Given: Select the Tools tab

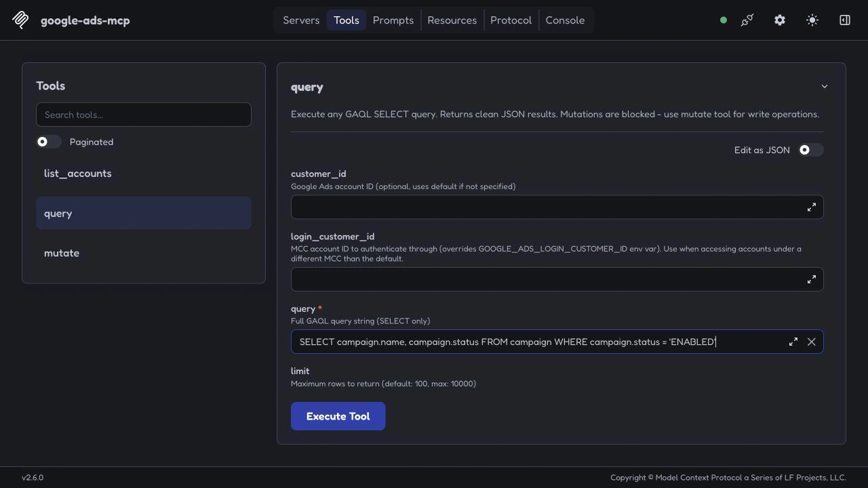Looking at the screenshot, I should coord(347,20).
